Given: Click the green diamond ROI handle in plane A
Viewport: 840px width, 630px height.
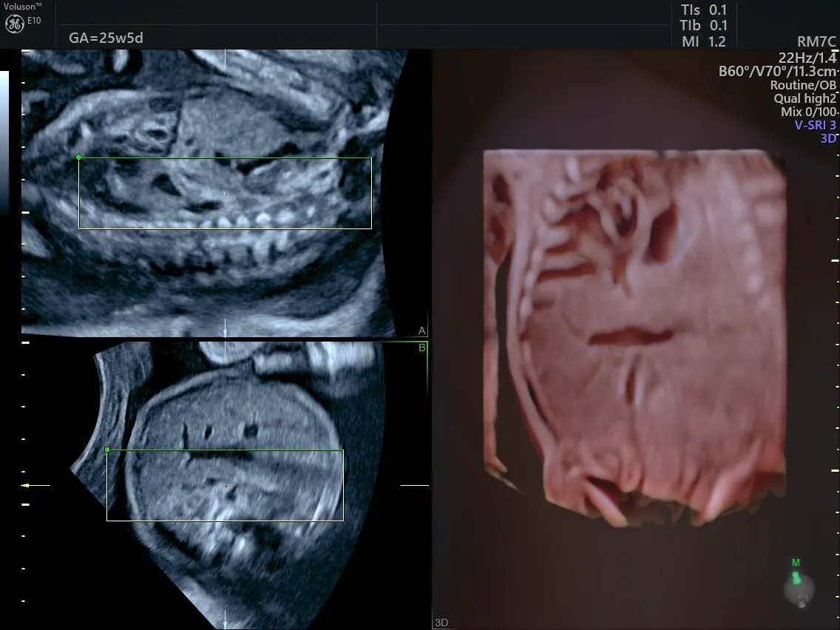Looking at the screenshot, I should [x=78, y=157].
